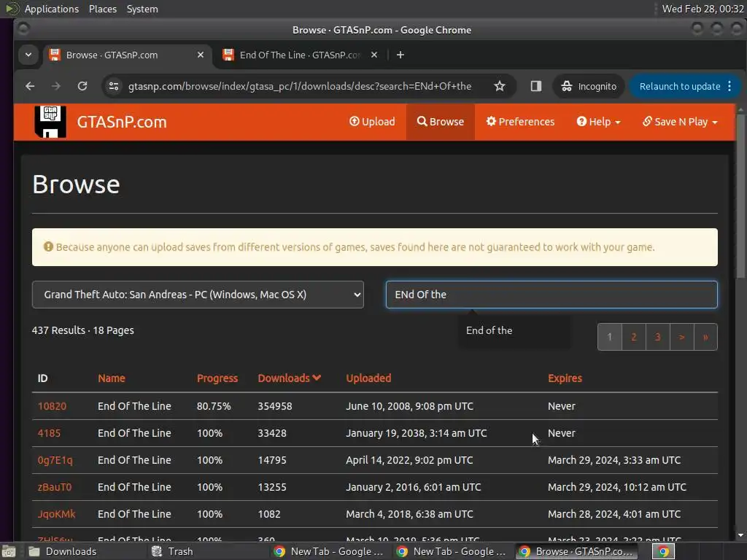Screen dimensions: 747x560
Task: Click the down arrow of page scrollbar
Action: 740,535
